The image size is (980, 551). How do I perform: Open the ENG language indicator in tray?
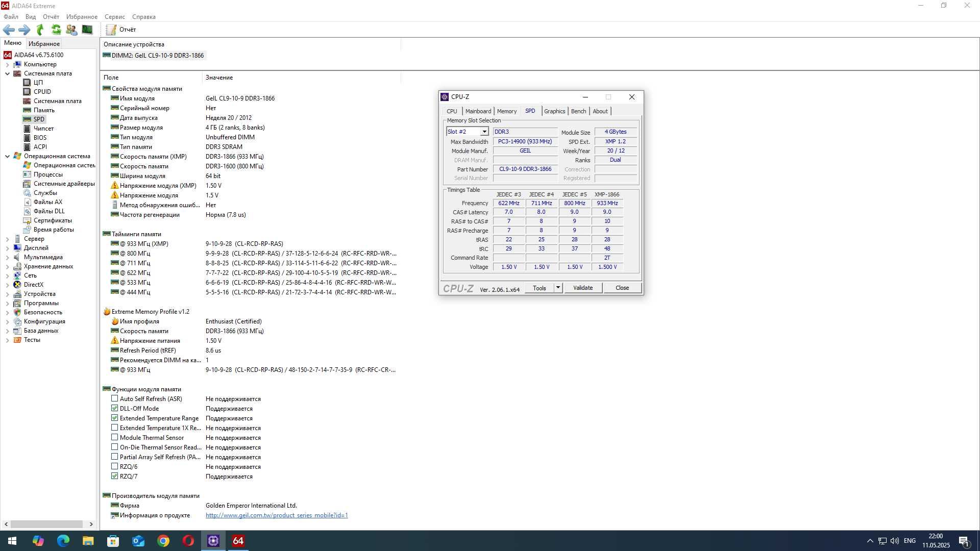click(x=910, y=541)
